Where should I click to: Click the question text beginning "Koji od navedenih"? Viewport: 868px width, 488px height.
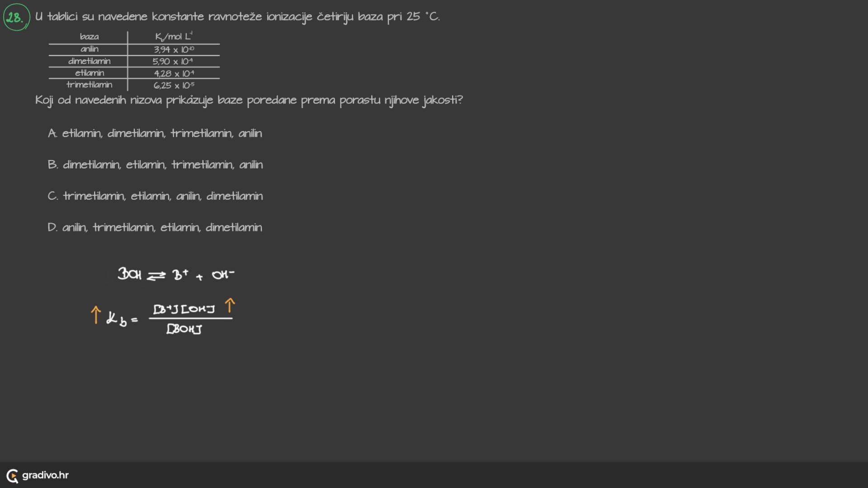(x=249, y=100)
